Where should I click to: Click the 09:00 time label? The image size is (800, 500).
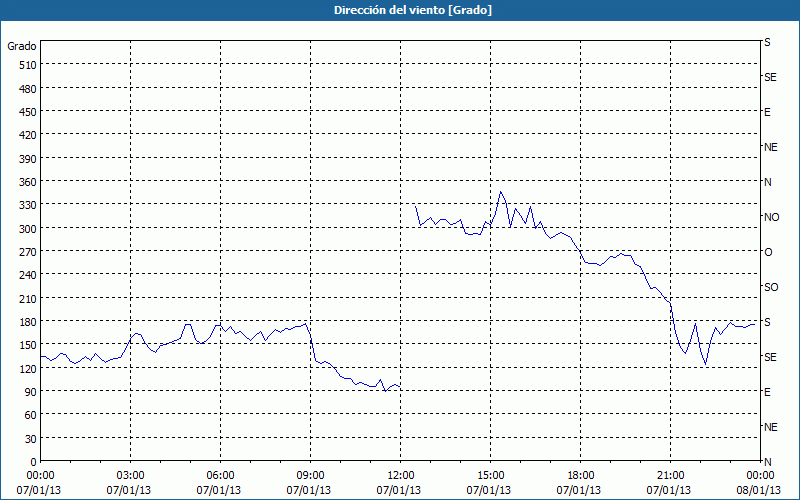tap(310, 476)
